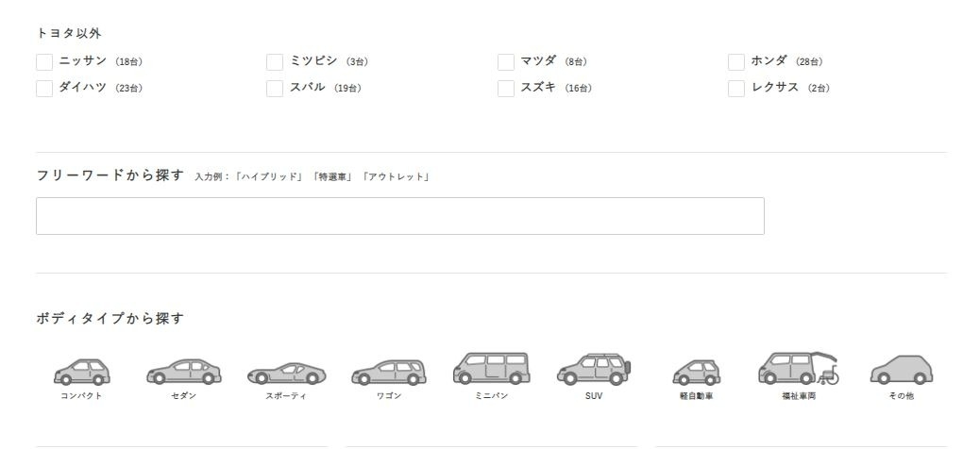Viewport: 980px width, 449px height.
Task: Toggle the ダイハツ checkbox
Action: click(x=44, y=89)
